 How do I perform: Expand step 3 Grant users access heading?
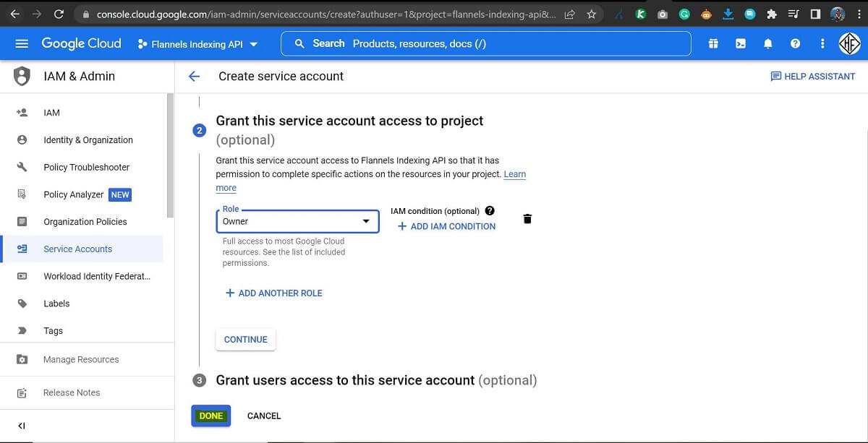coord(376,380)
